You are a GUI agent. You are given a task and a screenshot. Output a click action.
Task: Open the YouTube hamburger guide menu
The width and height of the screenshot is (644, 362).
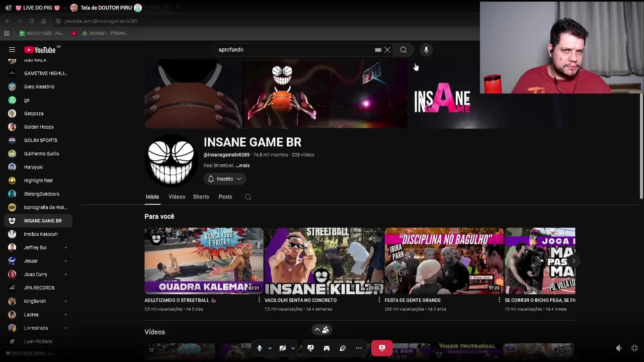(12, 50)
